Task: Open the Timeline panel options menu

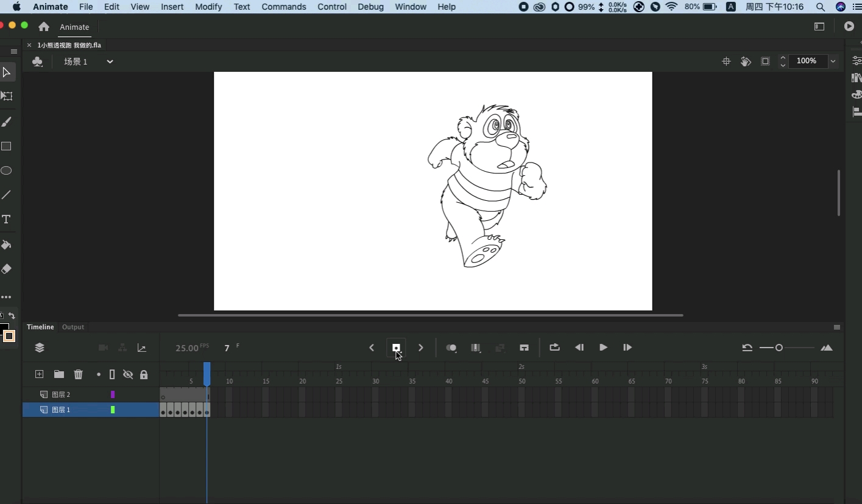Action: point(837,327)
